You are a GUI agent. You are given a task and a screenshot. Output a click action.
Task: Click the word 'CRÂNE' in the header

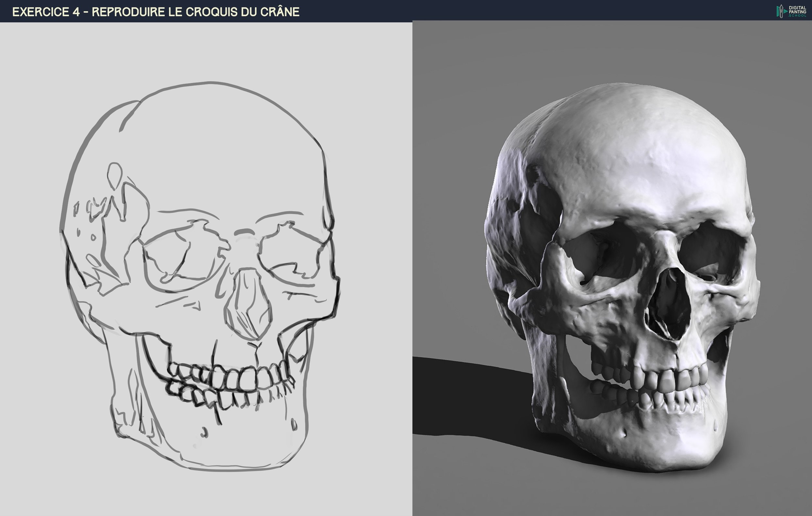coord(280,12)
